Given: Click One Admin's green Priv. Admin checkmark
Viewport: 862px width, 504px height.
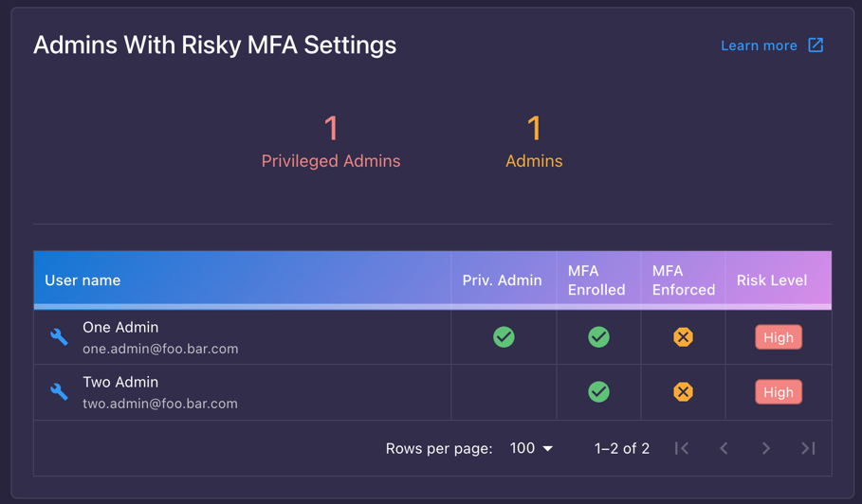Looking at the screenshot, I should click(504, 336).
